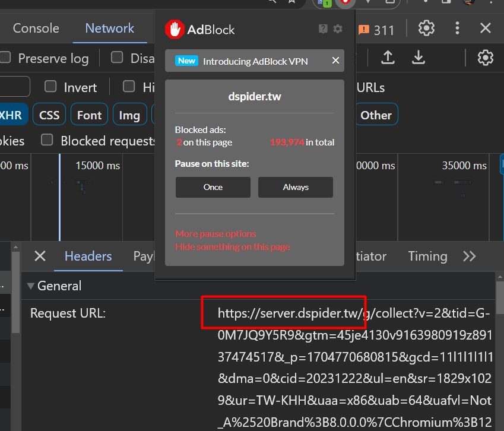Image resolution: width=504 pixels, height=431 pixels.
Task: Open DevTools settings gear
Action: (426, 28)
